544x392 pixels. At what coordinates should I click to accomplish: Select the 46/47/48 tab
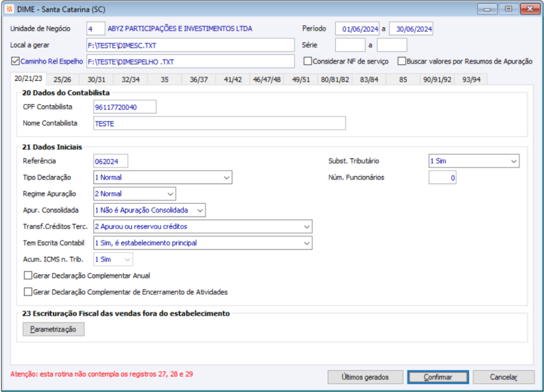pos(267,79)
